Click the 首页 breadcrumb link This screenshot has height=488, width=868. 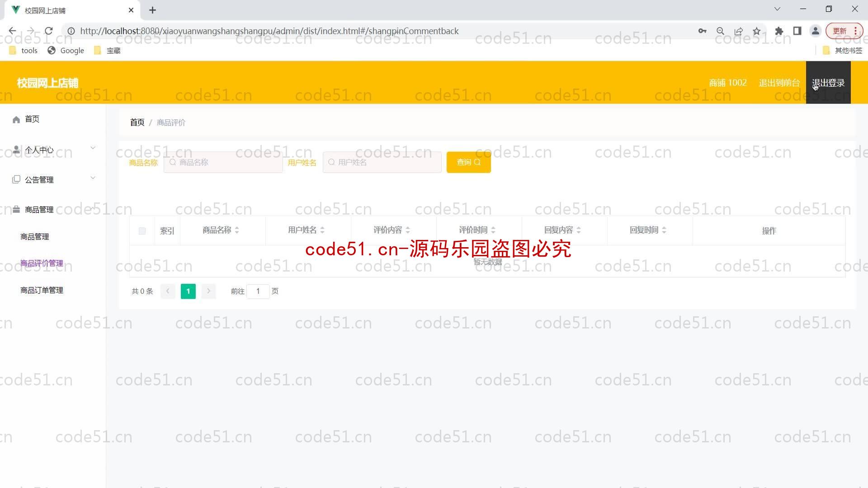coord(137,122)
